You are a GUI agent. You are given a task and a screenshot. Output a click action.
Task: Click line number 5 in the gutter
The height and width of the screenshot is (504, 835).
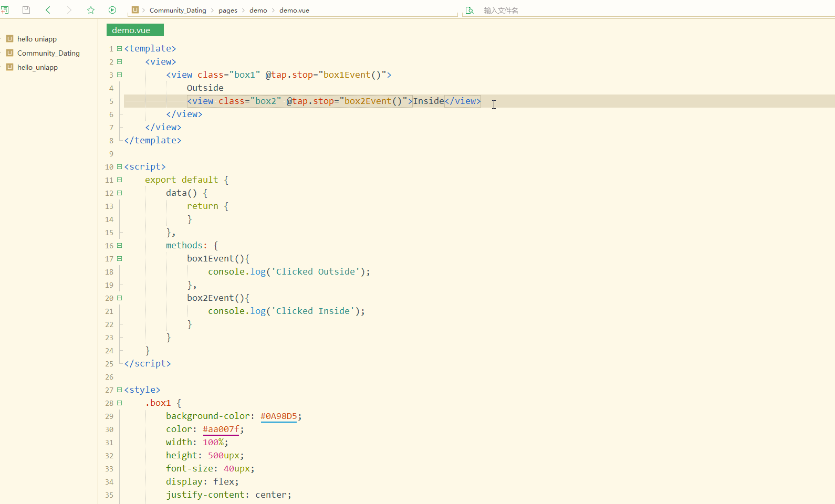[x=111, y=101]
